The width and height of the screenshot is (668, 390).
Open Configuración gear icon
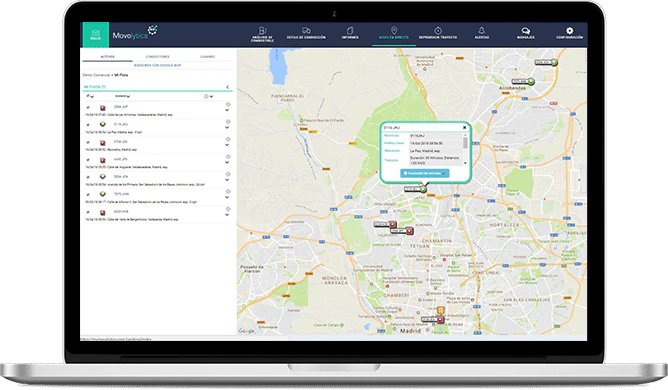569,34
